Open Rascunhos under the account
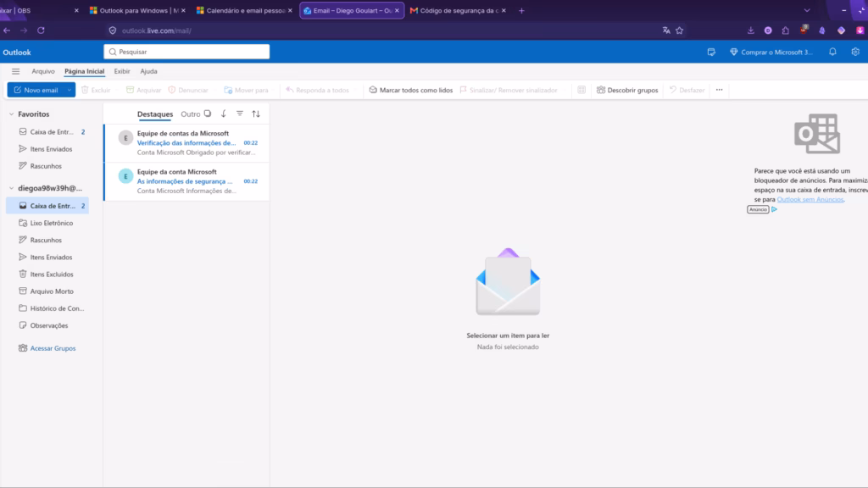The image size is (868, 488). [x=47, y=240]
